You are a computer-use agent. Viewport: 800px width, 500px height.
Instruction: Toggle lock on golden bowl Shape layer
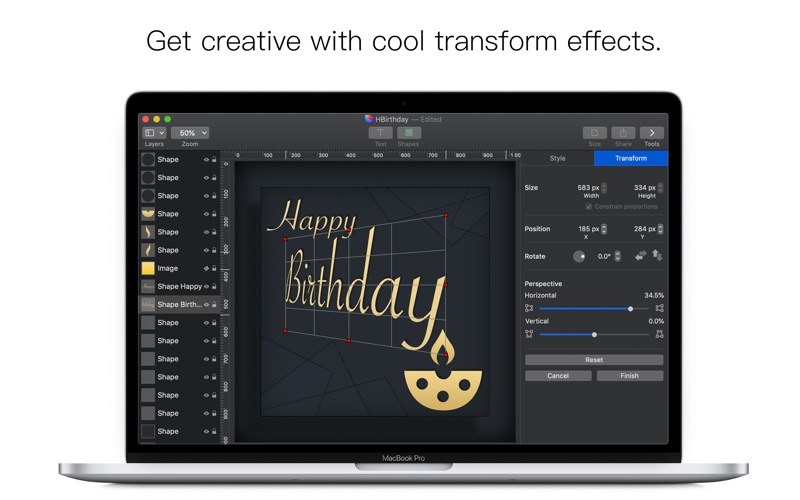(x=214, y=214)
